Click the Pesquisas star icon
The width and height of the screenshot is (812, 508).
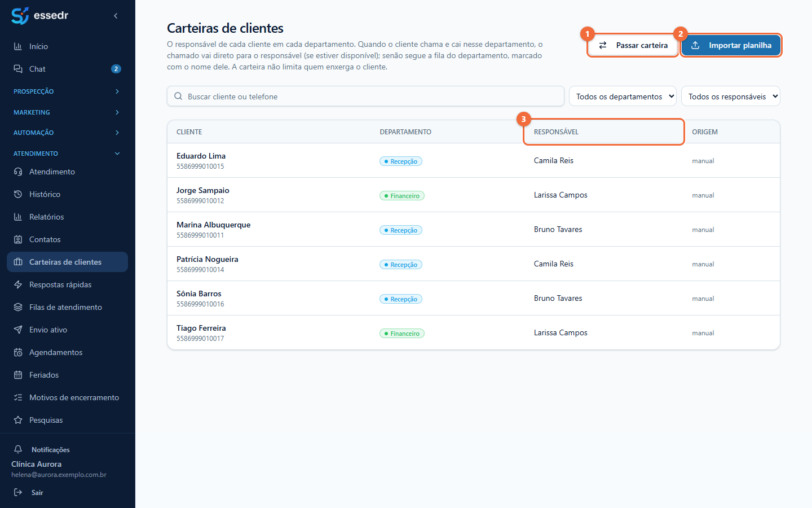point(18,420)
